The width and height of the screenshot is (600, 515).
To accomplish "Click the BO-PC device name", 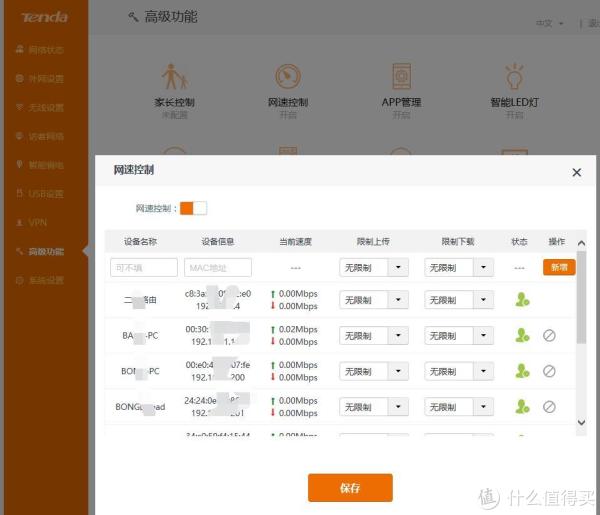I will click(140, 371).
